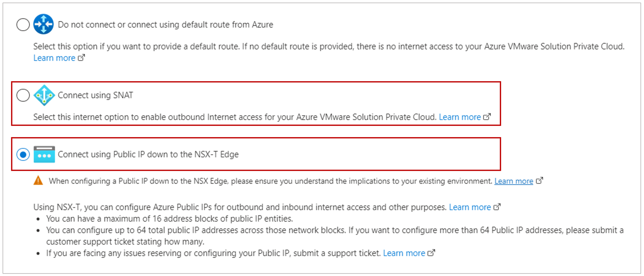The height and width of the screenshot is (276, 644).
Task: Click the blue default route arrows icon
Action: [43, 24]
